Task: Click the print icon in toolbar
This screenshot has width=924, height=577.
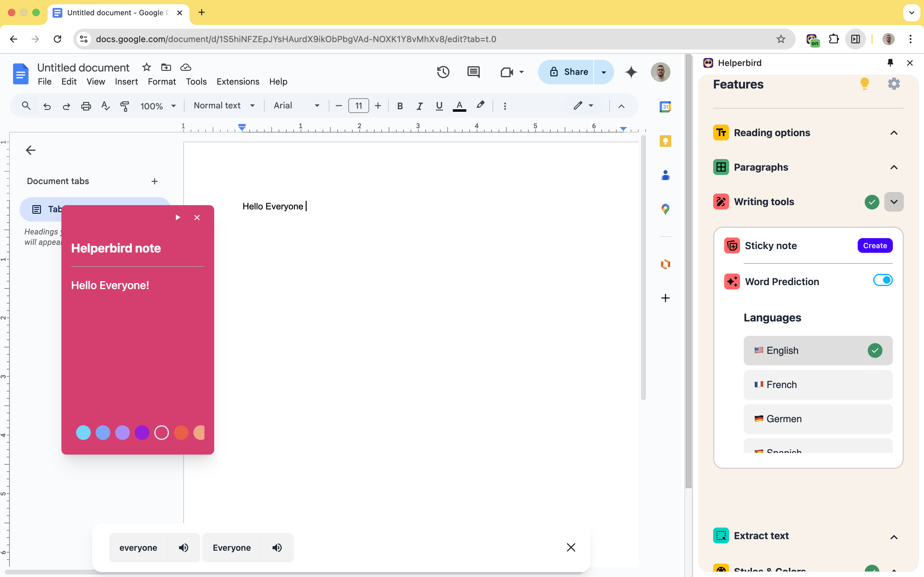Action: click(x=86, y=106)
